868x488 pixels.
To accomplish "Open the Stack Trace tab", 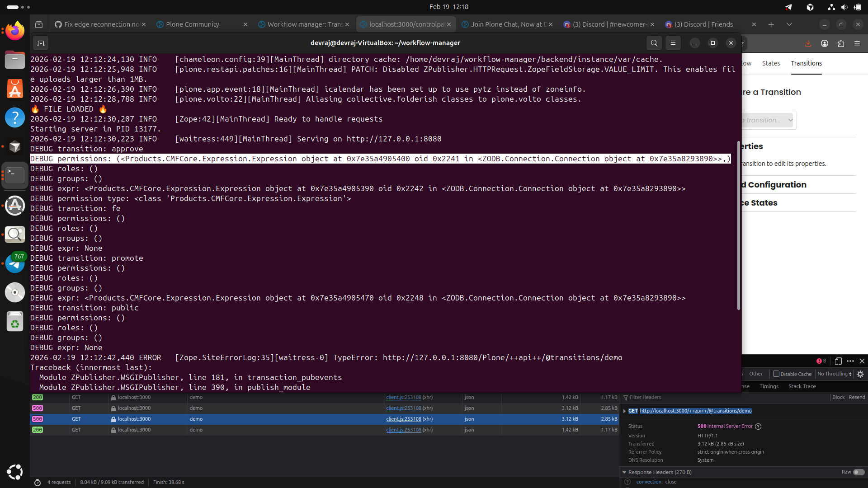I will click(x=802, y=386).
